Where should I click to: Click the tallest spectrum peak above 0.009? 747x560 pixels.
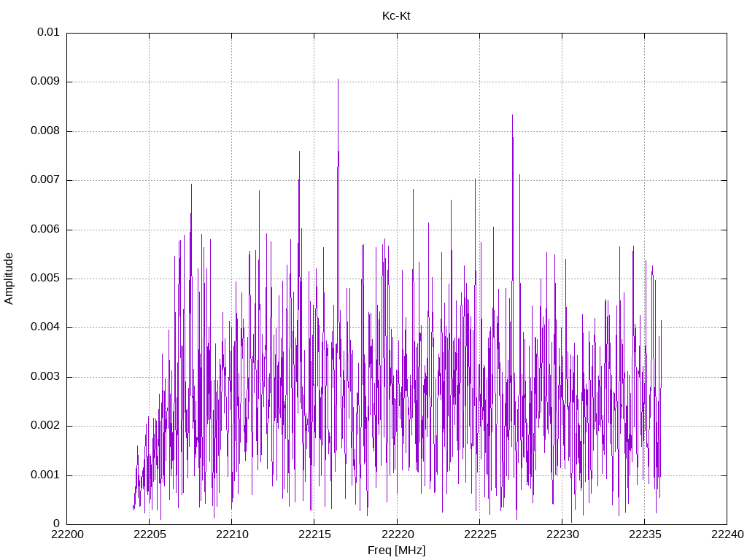pos(338,80)
